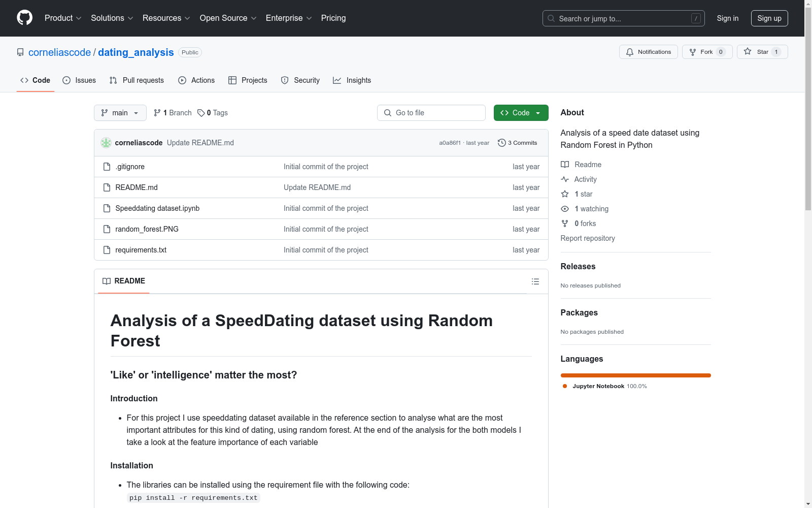Select the Code repository tab

(36, 80)
